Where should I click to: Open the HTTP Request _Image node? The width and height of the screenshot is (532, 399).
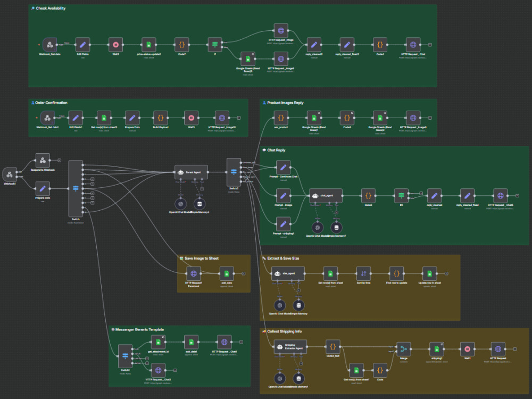pyautogui.click(x=281, y=30)
